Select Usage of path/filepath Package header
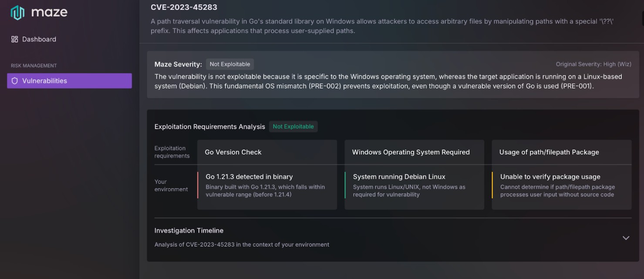This screenshot has height=279, width=644. (x=549, y=152)
